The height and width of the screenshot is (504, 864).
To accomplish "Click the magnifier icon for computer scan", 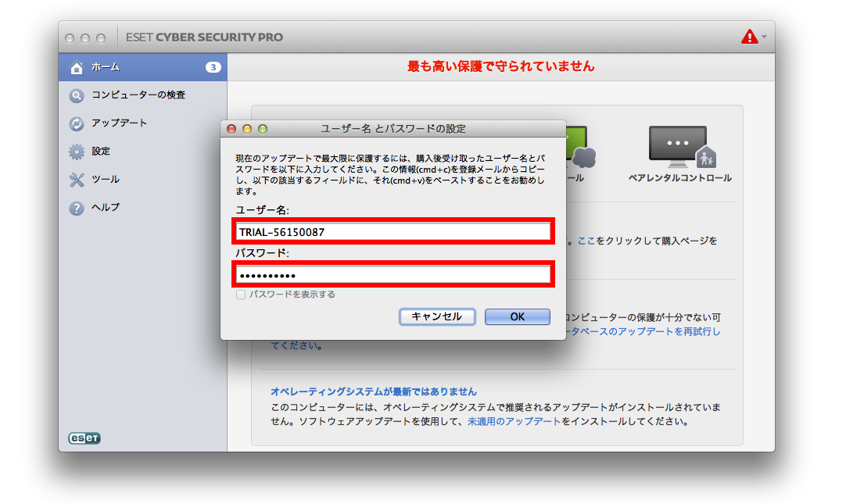I will point(77,95).
